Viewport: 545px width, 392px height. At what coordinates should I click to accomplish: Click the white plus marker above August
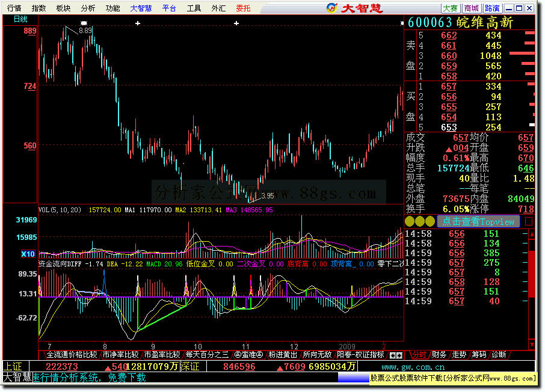(x=138, y=23)
